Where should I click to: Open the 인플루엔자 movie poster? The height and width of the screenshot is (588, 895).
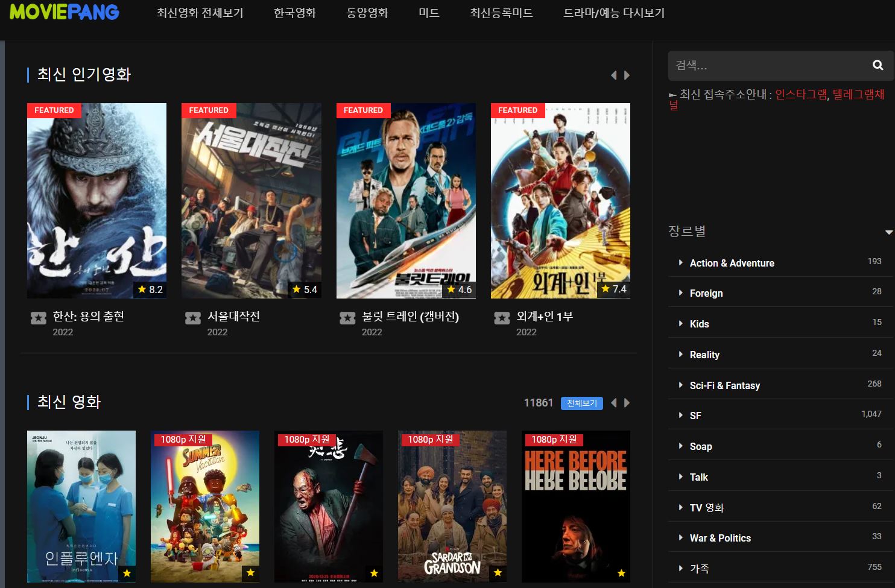81,507
